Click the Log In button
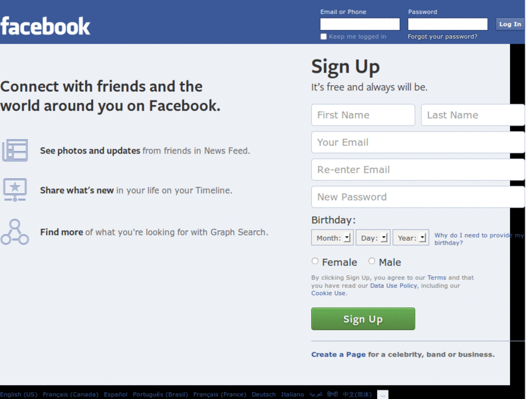The image size is (532, 399). pos(509,24)
